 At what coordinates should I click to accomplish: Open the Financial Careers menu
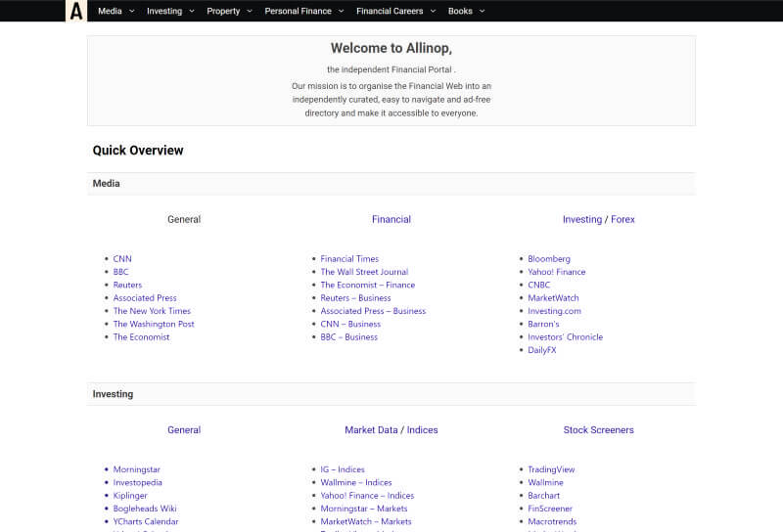click(390, 11)
